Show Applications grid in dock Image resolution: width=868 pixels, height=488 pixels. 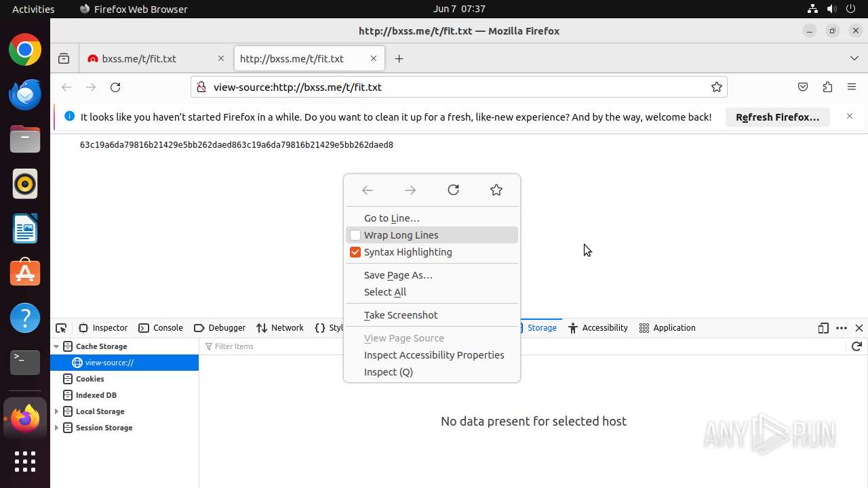(25, 462)
